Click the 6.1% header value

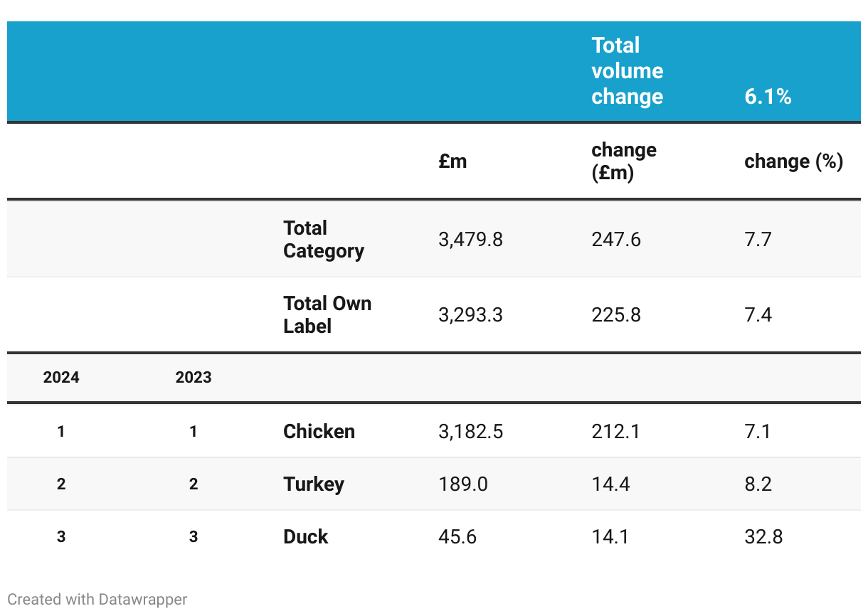coord(768,97)
